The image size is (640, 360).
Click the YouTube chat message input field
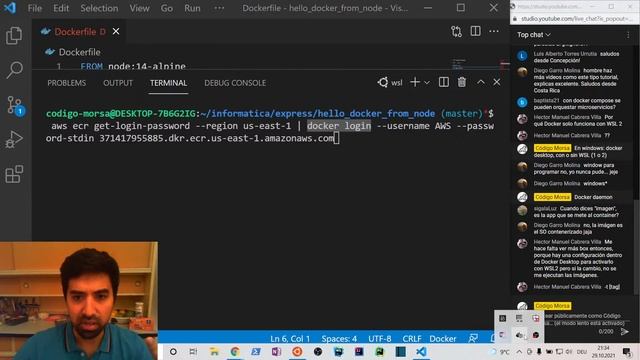click(584, 319)
